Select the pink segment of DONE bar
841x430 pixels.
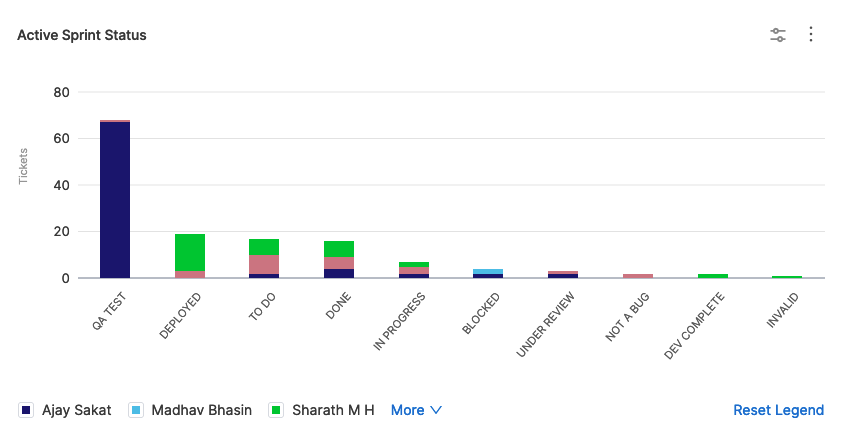pyautogui.click(x=339, y=263)
